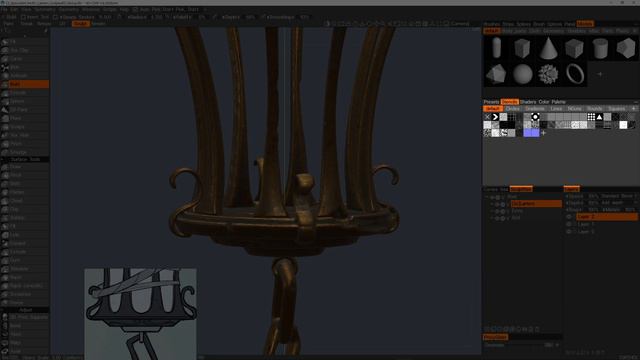Image resolution: width=640 pixels, height=360 pixels.
Task: Toggle visibility of Layer 0
Action: 569,231
